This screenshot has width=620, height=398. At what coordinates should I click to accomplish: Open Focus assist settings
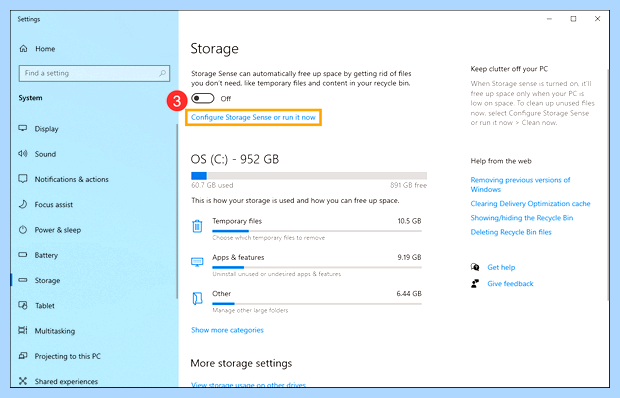tap(54, 205)
